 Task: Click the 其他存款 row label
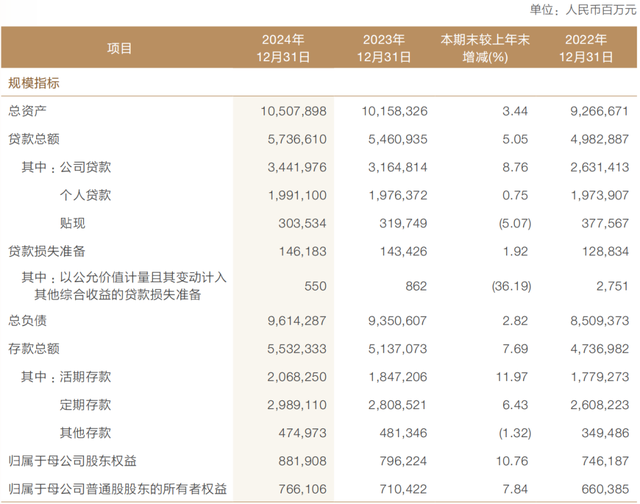pos(88,432)
